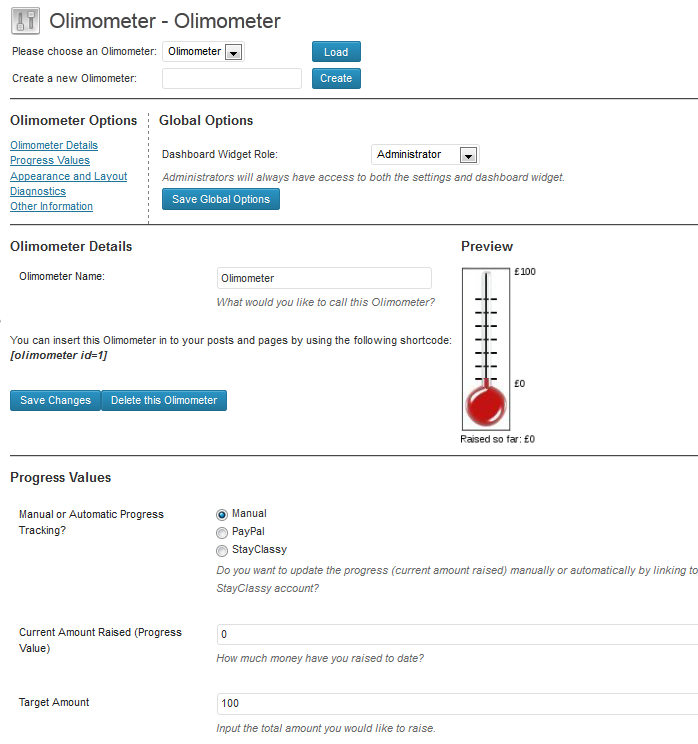This screenshot has width=698, height=744.
Task: Click the Create button
Action: [x=336, y=78]
